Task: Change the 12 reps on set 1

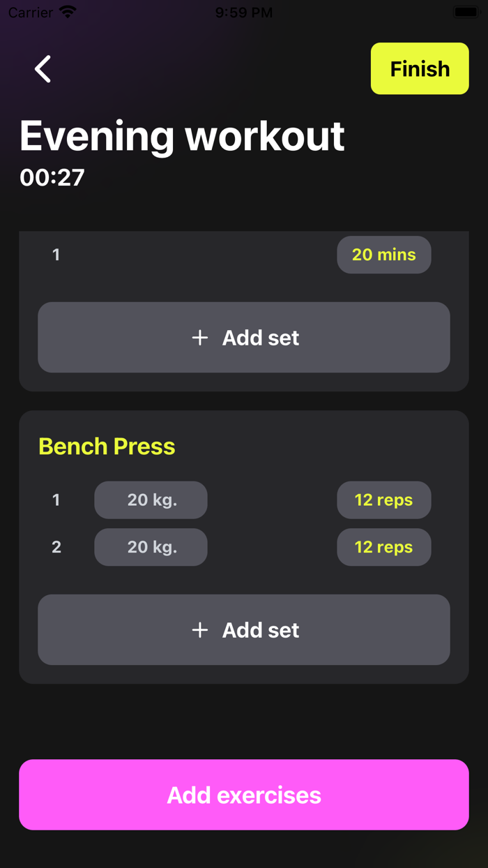Action: click(x=384, y=500)
